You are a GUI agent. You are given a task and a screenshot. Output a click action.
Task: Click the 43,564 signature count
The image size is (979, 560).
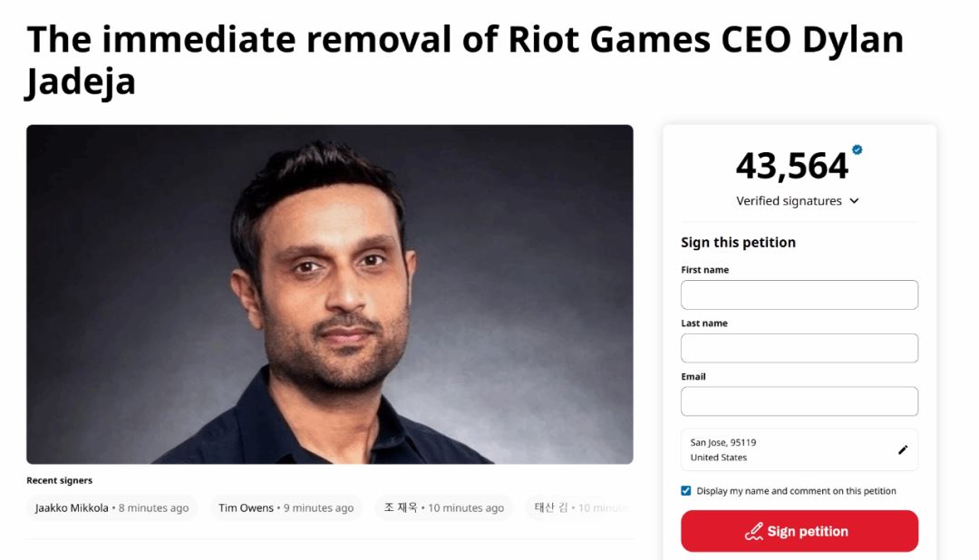(791, 166)
